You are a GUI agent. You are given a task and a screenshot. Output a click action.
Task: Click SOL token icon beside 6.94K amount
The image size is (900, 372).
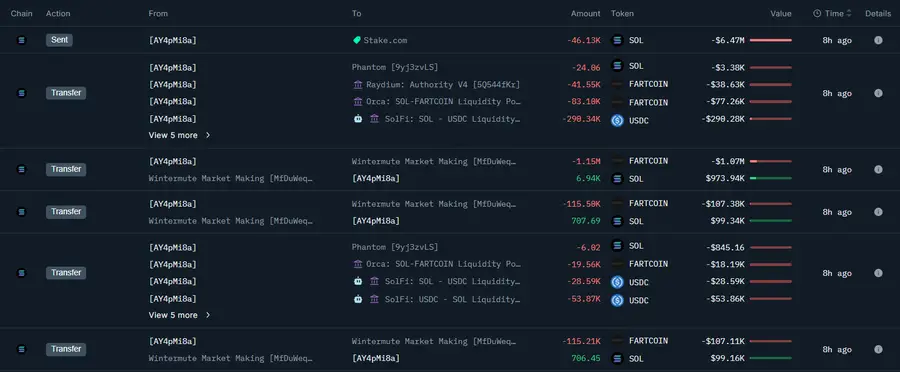617,179
